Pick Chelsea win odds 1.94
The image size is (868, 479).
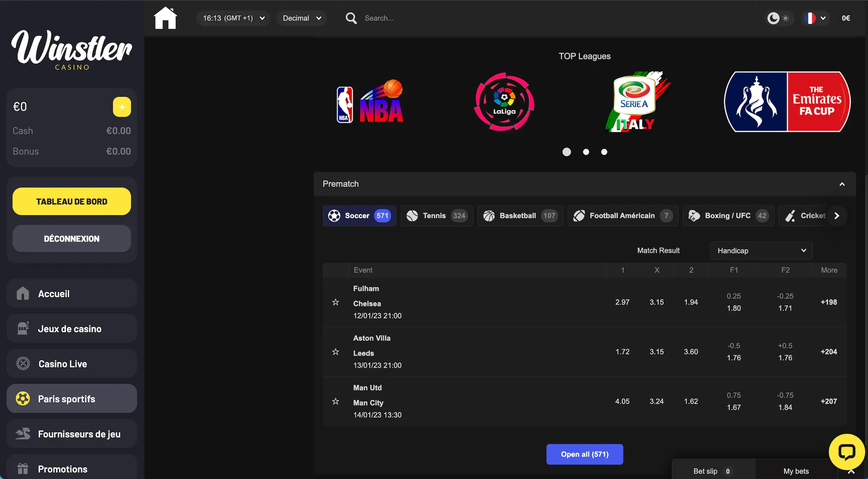click(x=691, y=302)
